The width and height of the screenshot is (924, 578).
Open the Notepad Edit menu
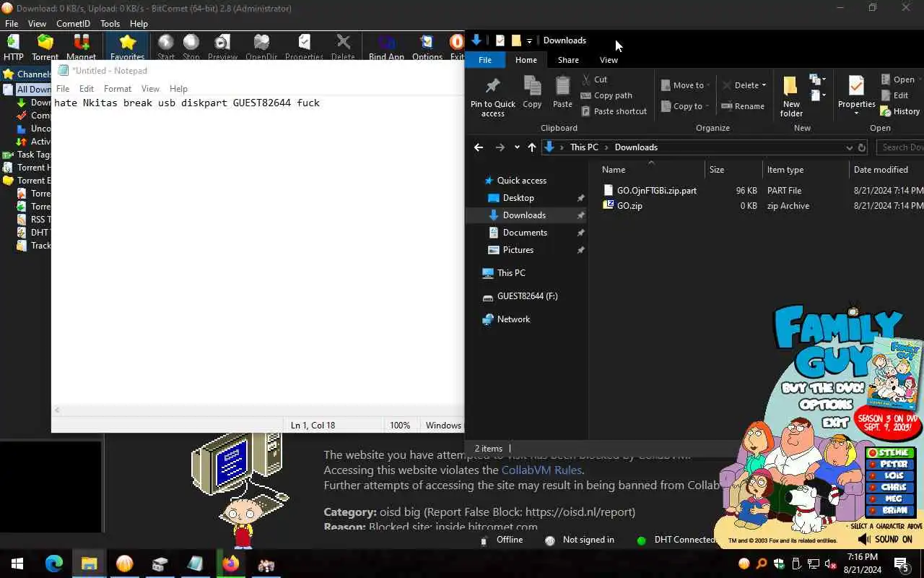(x=87, y=89)
